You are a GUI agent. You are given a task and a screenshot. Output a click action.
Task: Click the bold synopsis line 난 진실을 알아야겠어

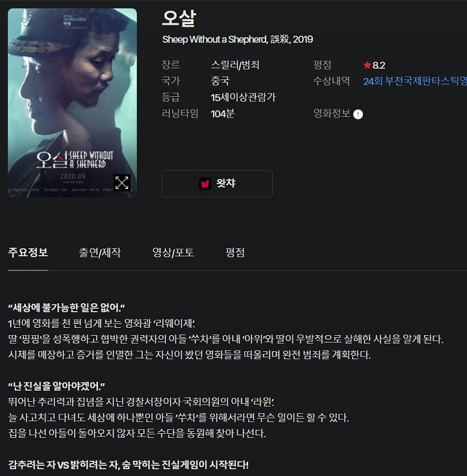pyautogui.click(x=57, y=386)
